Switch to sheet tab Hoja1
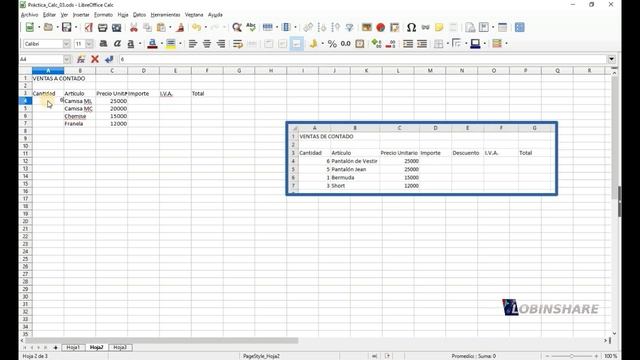 point(73,347)
